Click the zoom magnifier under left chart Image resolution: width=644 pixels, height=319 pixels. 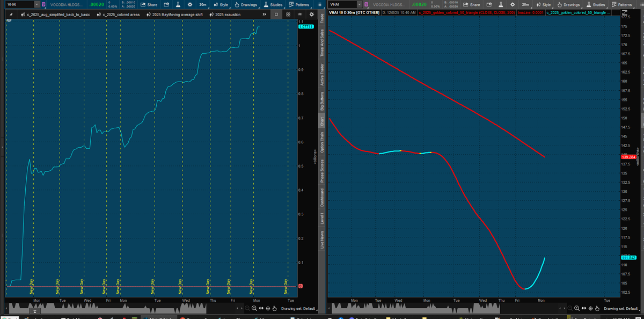254,308
